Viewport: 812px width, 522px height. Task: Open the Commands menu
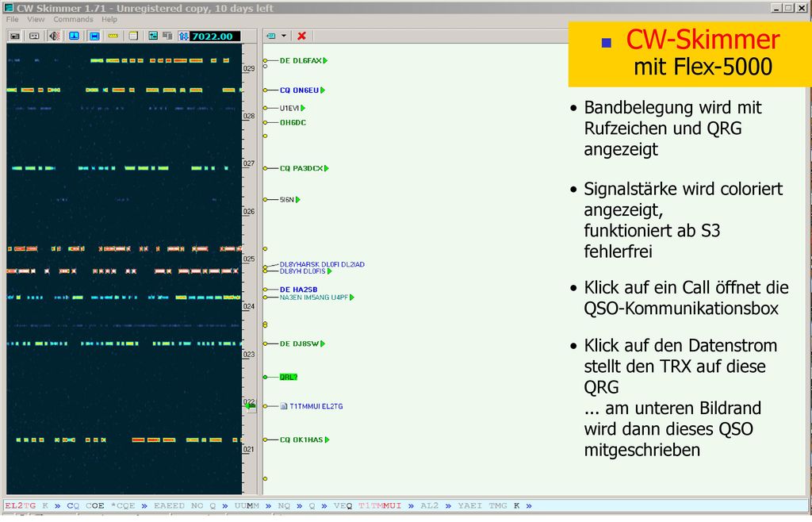tap(73, 19)
